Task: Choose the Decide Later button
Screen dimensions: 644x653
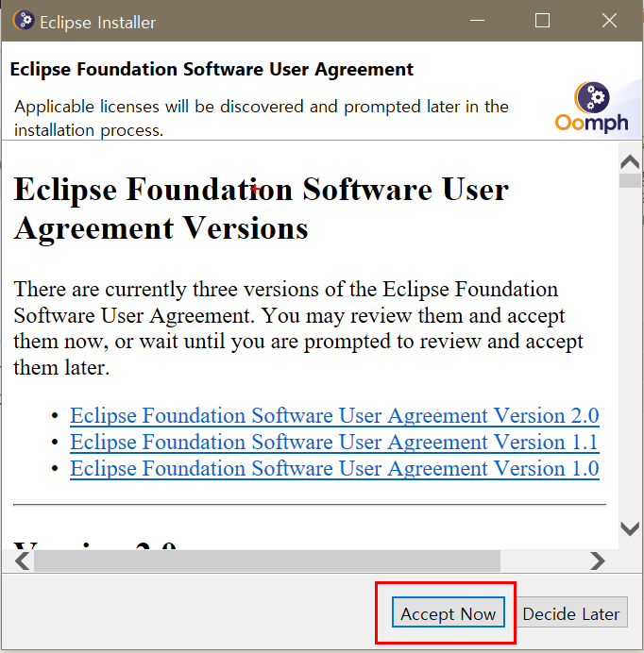Action: [x=570, y=612]
